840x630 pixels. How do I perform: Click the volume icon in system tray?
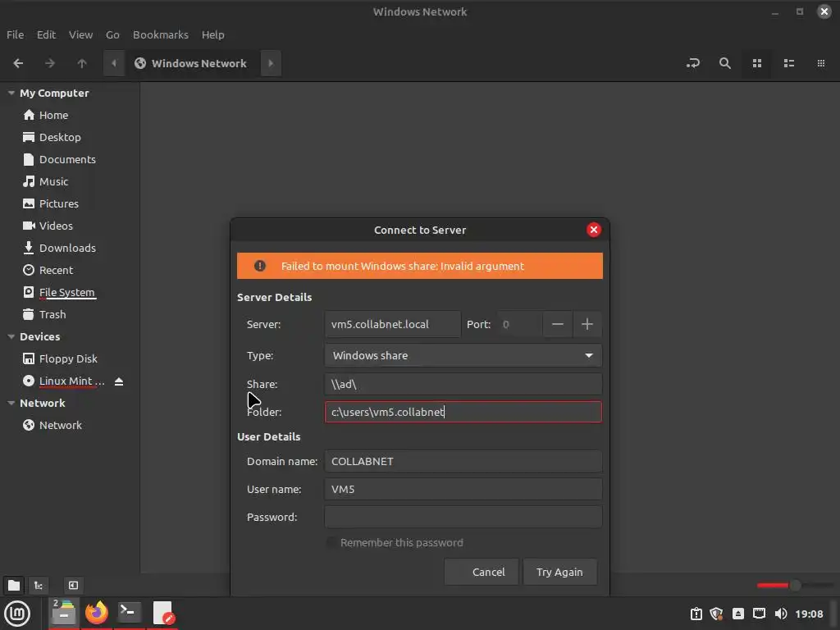[x=781, y=614]
